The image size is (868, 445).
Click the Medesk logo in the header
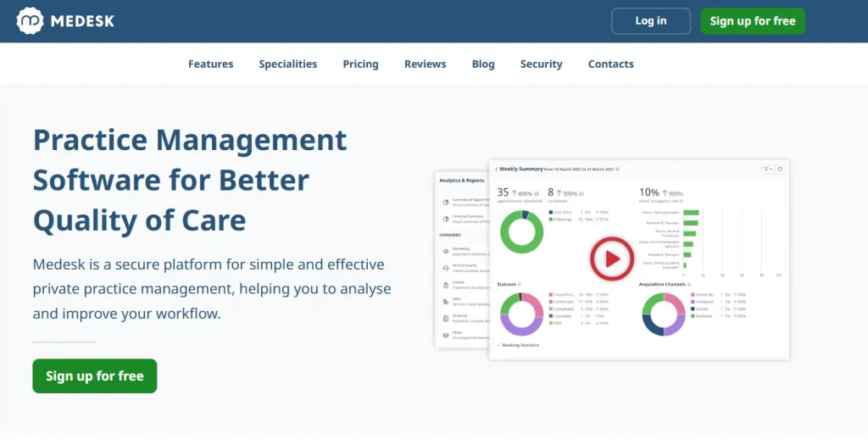pyautogui.click(x=65, y=21)
